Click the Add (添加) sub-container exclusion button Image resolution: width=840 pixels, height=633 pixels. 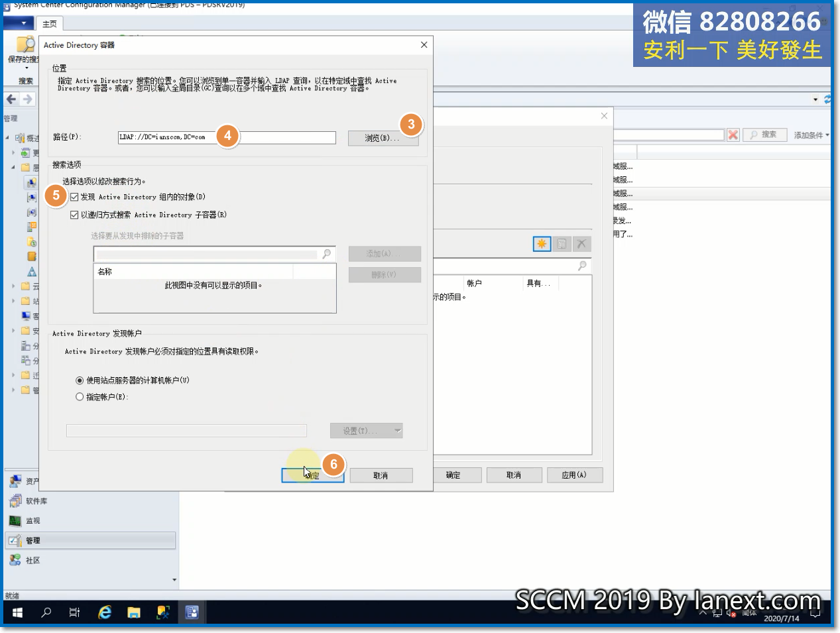click(385, 254)
